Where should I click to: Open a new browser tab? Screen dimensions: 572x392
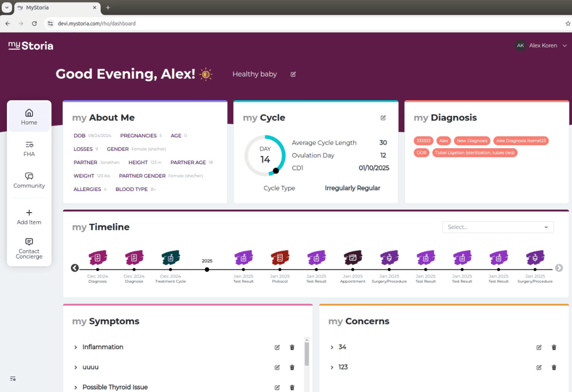pyautogui.click(x=108, y=8)
